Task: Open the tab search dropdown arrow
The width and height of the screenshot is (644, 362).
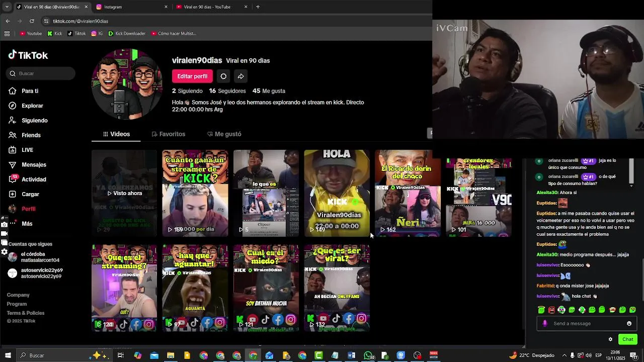Action: pyautogui.click(x=7, y=7)
